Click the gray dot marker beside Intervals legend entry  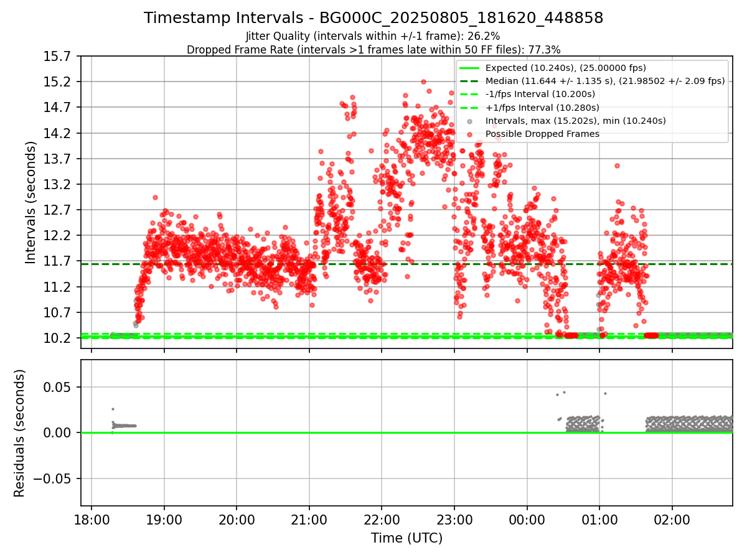pos(469,121)
